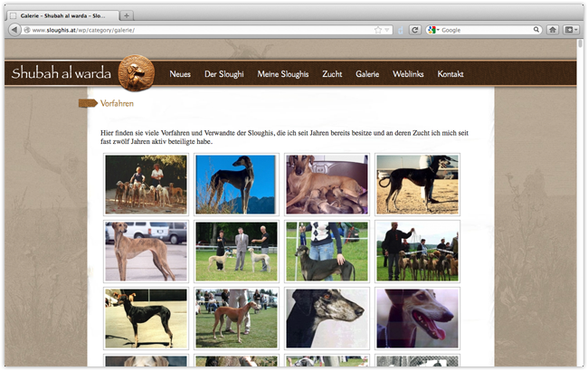The height and width of the screenshot is (371, 588).
Task: Open thumbnail of pack with two people
Action: 146,185
